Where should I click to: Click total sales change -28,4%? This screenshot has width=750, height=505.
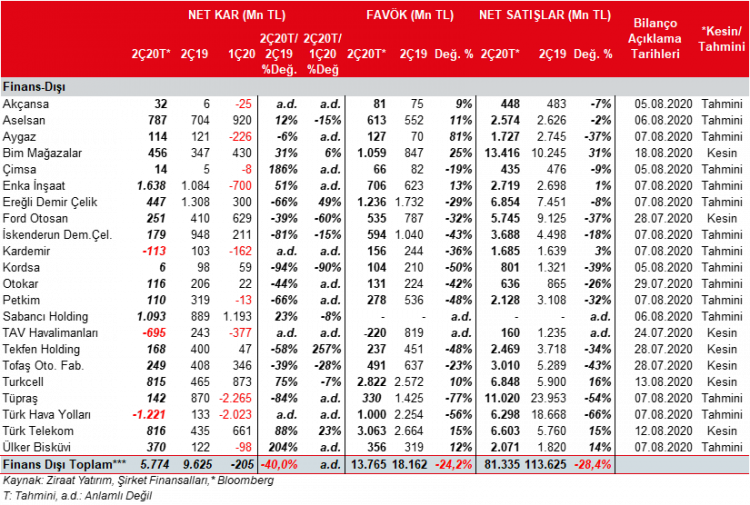click(x=593, y=464)
